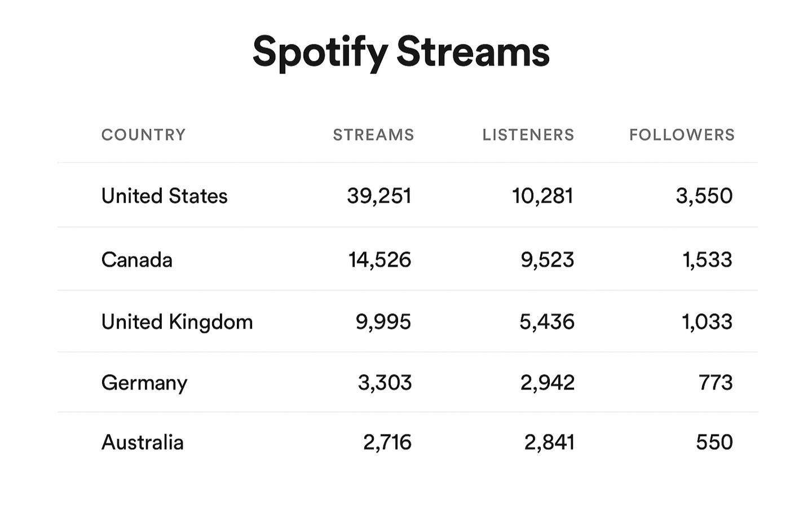812x508 pixels.
Task: Click Australia followers value 550
Action: pos(714,442)
